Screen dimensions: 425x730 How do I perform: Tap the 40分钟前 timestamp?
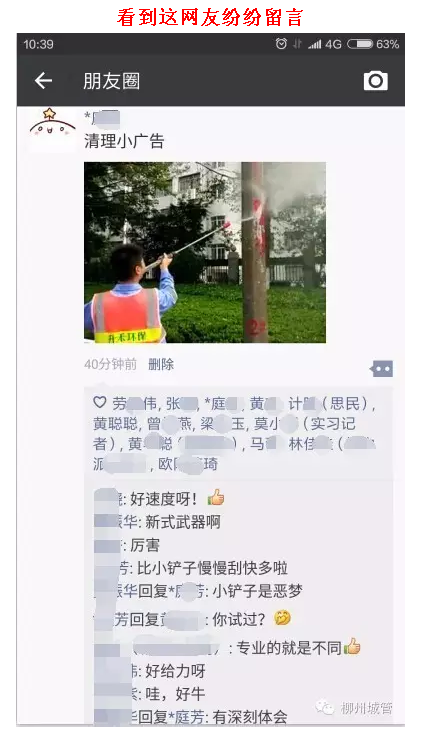pos(111,364)
